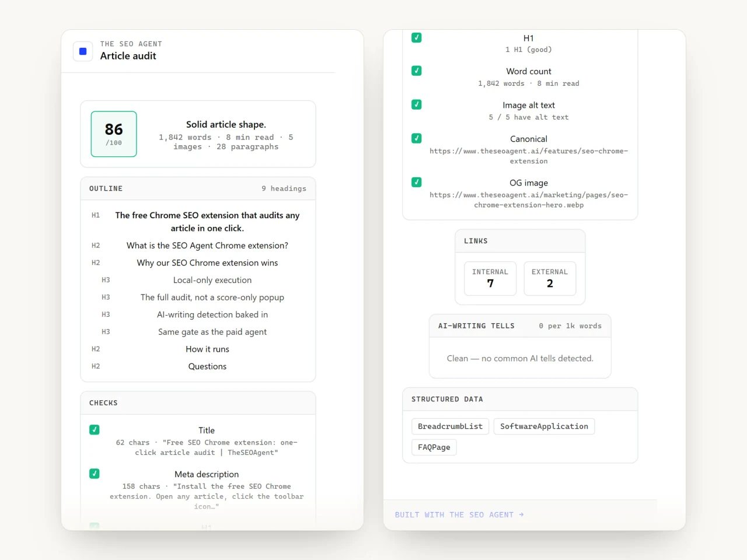The image size is (747, 560).
Task: Click the Word count green checkmark
Action: tap(417, 71)
